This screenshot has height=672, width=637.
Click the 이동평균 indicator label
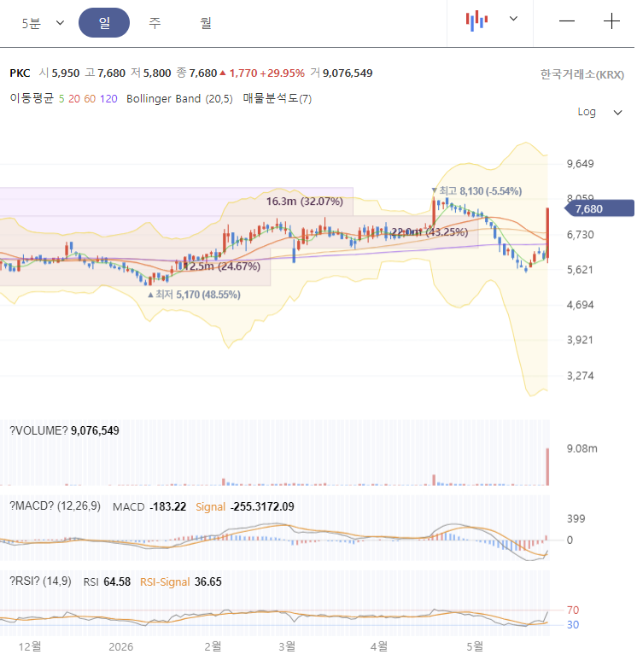(x=32, y=98)
